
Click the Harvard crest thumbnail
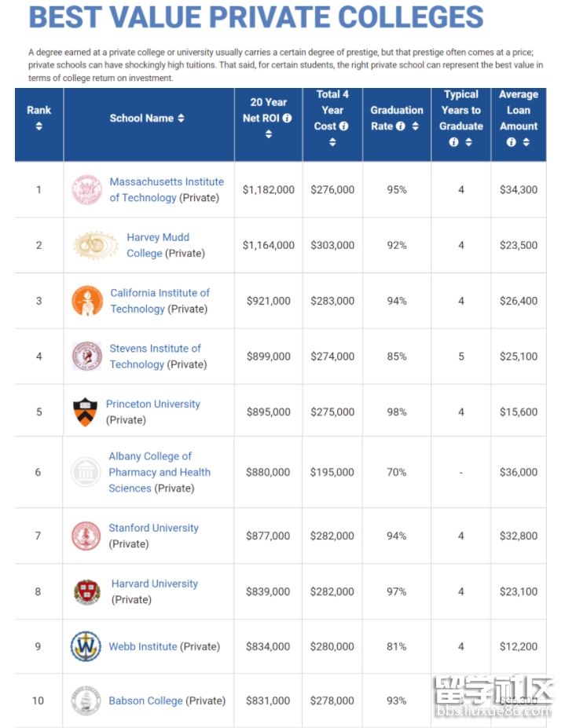[x=86, y=591]
